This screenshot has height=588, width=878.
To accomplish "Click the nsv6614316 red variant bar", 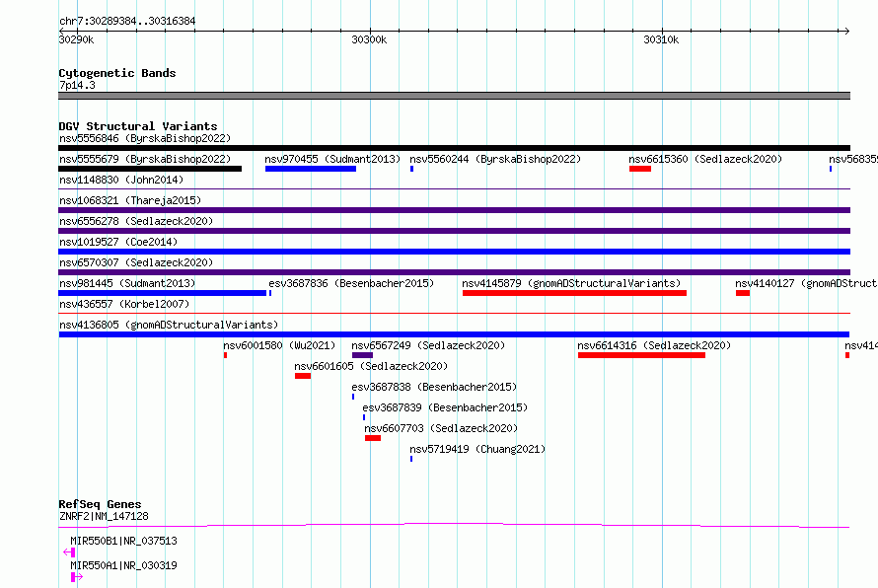I will click(x=641, y=355).
